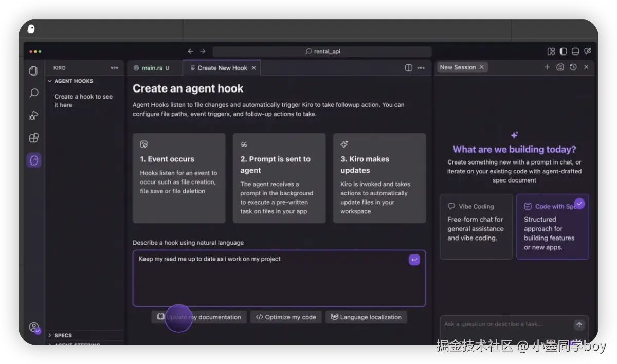Open the Accounts icon at sidebar bottom
Screen dimensions: 617x364
tap(34, 327)
